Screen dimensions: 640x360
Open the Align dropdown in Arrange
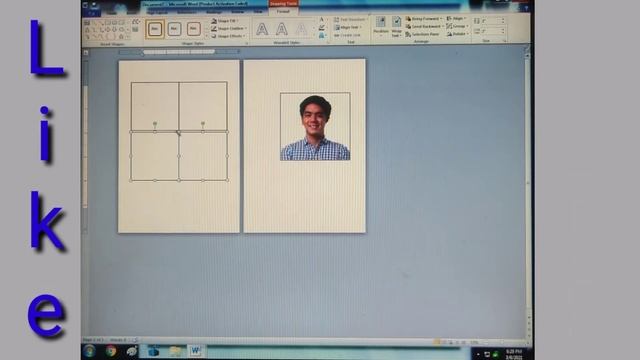point(456,18)
